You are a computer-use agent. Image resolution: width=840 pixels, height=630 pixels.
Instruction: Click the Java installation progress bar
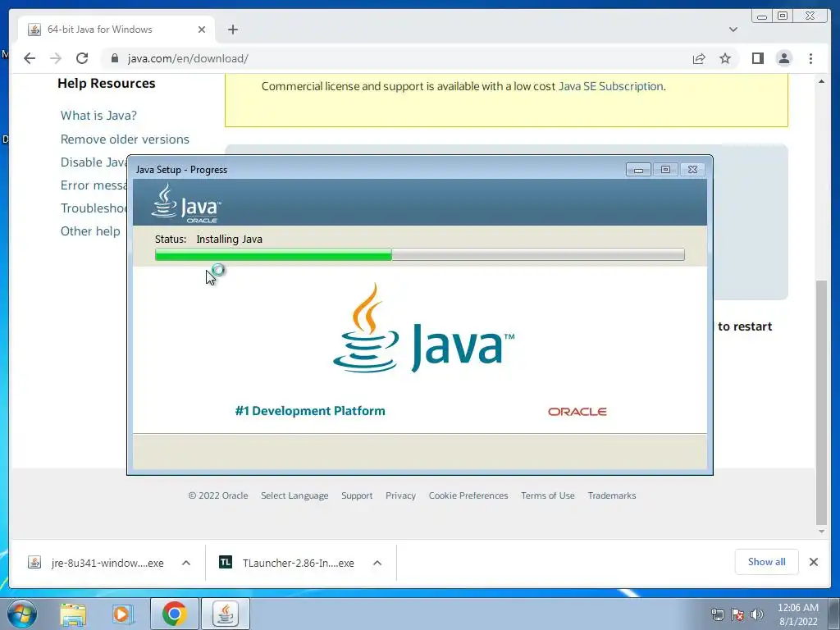[419, 254]
